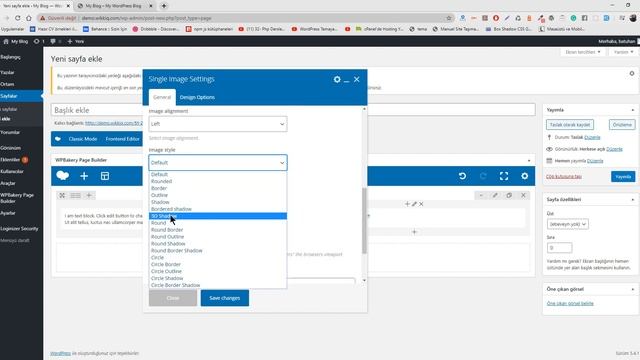This screenshot has width=640, height=360.
Task: Open row column layout icon
Action: click(76, 196)
